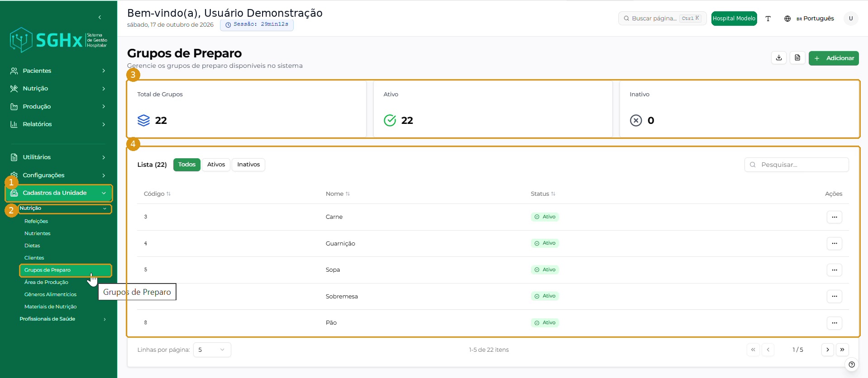This screenshot has height=378, width=868.
Task: Click the language globe icon
Action: click(x=787, y=19)
